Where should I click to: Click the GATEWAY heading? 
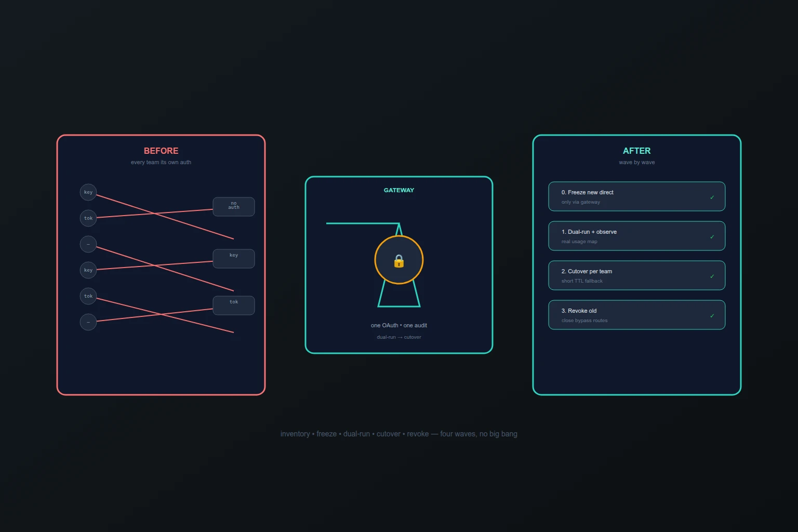[399, 190]
